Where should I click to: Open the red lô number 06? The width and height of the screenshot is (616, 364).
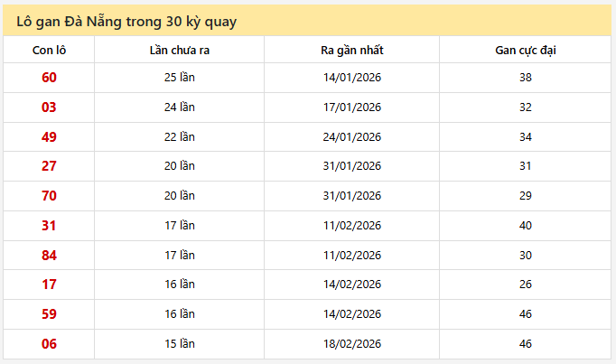pos(49,344)
